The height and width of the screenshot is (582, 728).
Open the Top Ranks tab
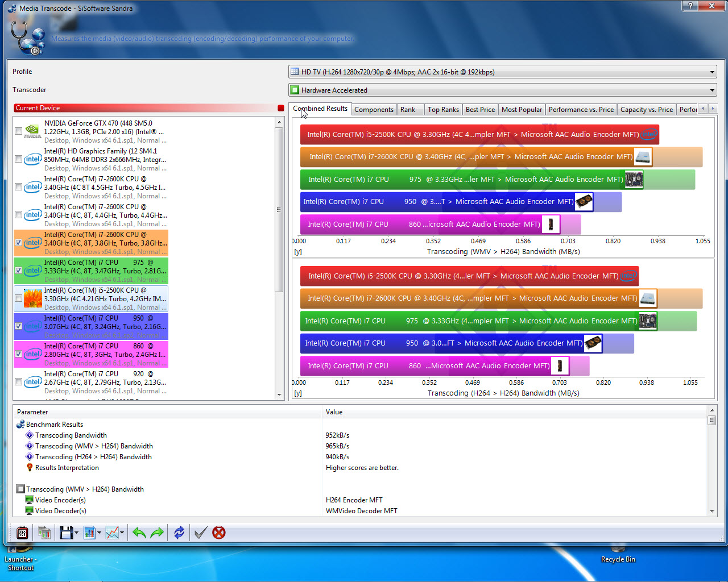point(443,110)
